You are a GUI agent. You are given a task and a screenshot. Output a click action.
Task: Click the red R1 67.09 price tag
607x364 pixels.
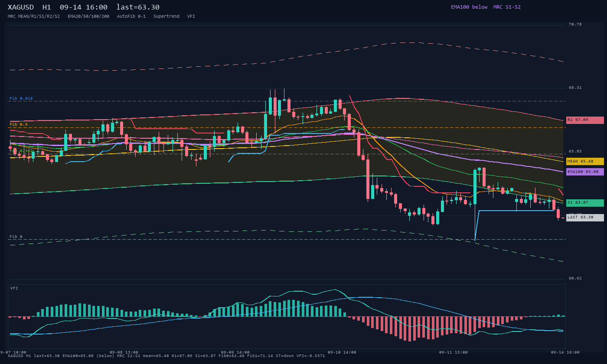tap(585, 120)
